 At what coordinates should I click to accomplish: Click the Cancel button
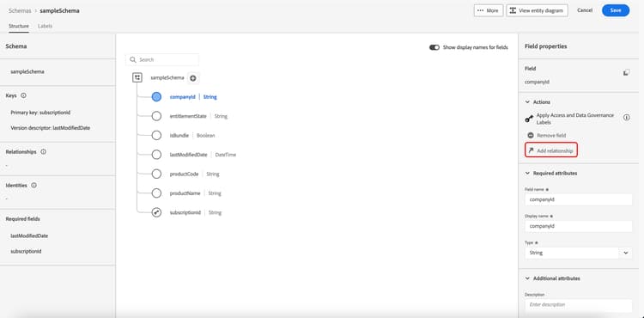(585, 10)
